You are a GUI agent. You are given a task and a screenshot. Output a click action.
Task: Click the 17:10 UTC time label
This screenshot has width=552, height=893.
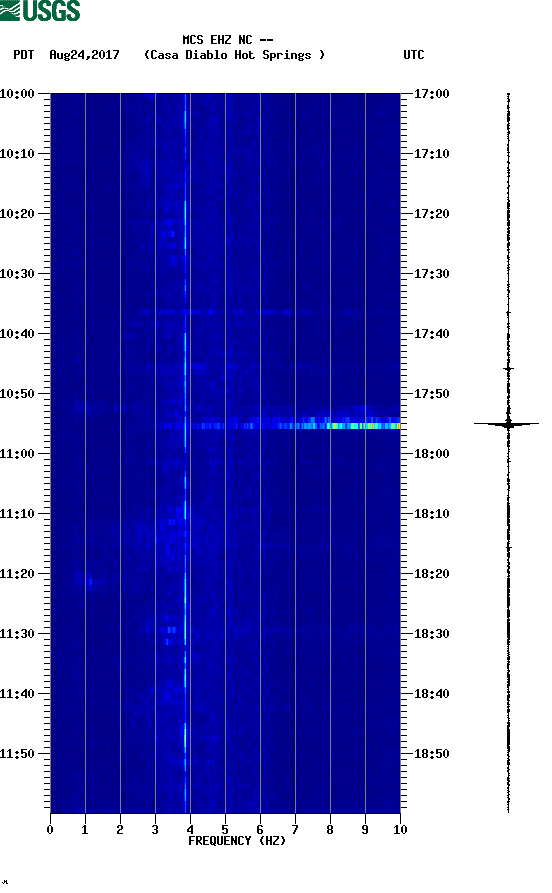click(432, 154)
